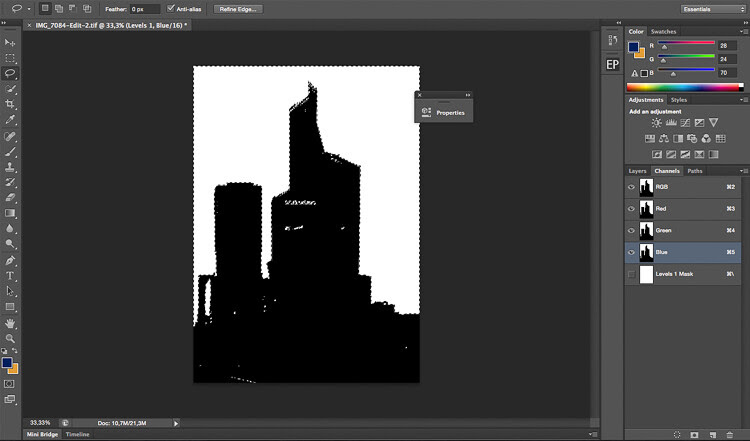750x441 pixels.
Task: Switch to the Paths tab
Action: click(x=695, y=171)
